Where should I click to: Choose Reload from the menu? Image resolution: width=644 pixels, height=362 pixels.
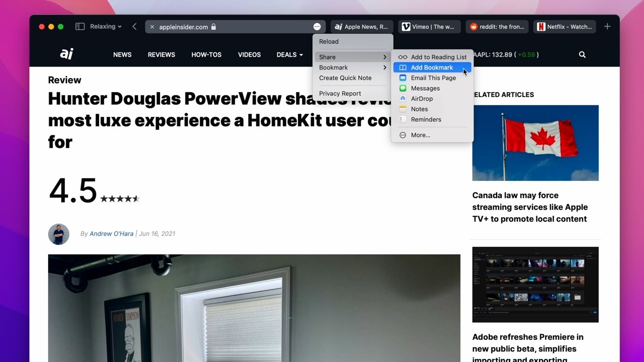[x=352, y=42]
